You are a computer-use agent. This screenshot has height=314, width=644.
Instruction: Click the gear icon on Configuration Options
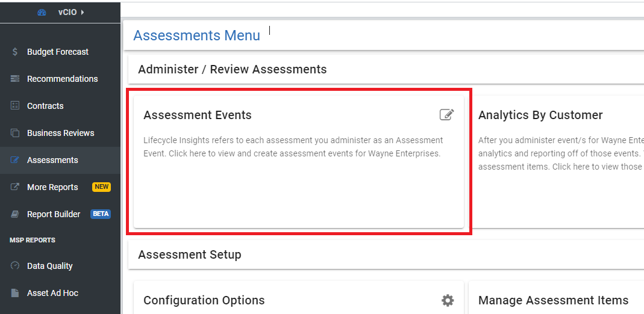447,300
